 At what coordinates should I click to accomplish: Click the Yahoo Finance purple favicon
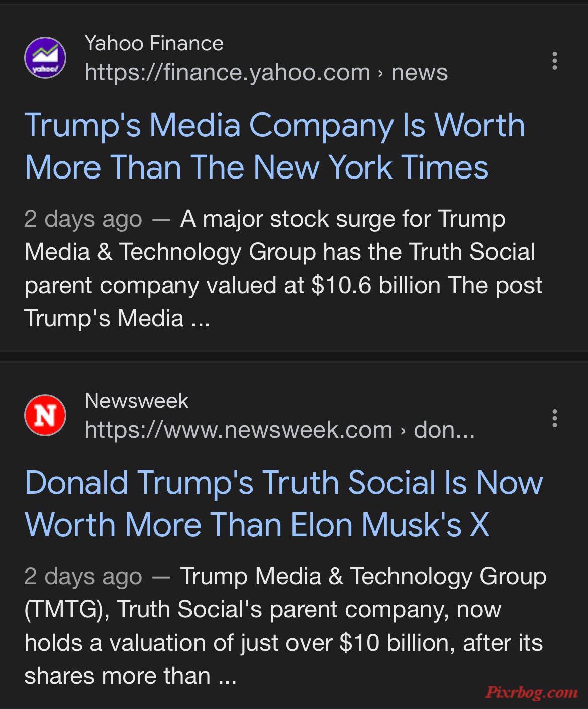[45, 58]
